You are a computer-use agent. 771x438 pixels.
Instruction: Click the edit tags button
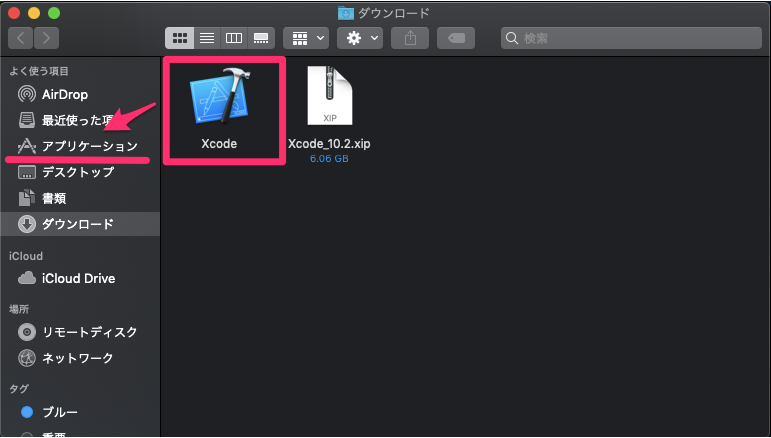coord(456,38)
